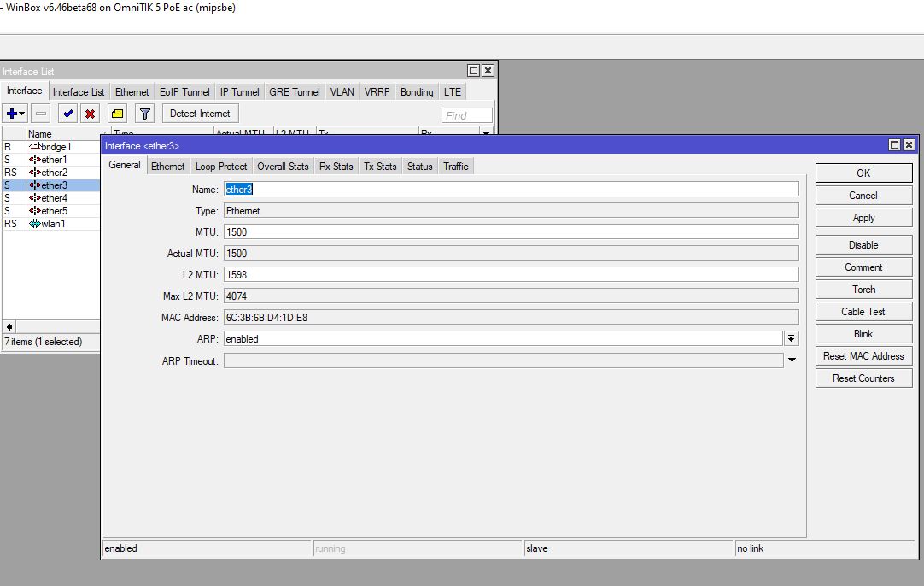
Task: Open the Rx Stats tab
Action: 336,167
